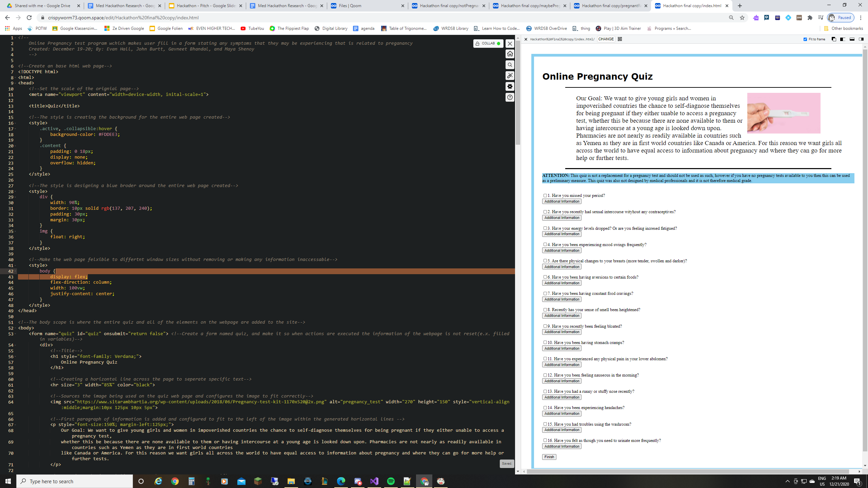Image resolution: width=868 pixels, height=488 pixels.
Task: Check question 1 missed period checkbox
Action: click(x=545, y=196)
